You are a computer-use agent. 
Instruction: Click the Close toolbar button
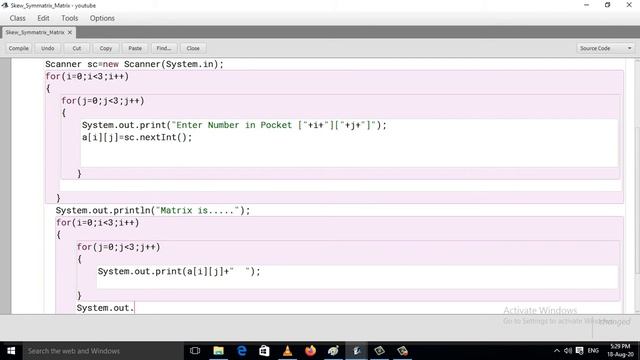pos(193,48)
